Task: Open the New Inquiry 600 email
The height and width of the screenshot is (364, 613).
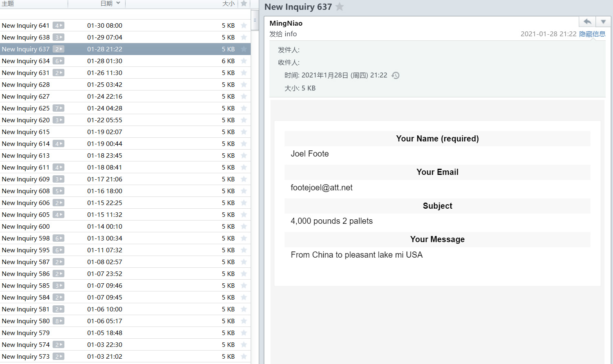Action: point(26,227)
